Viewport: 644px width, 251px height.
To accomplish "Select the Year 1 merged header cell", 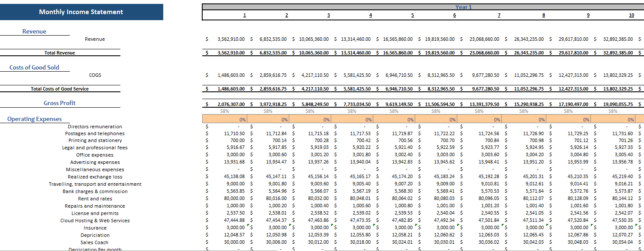I will pyautogui.click(x=463, y=6).
